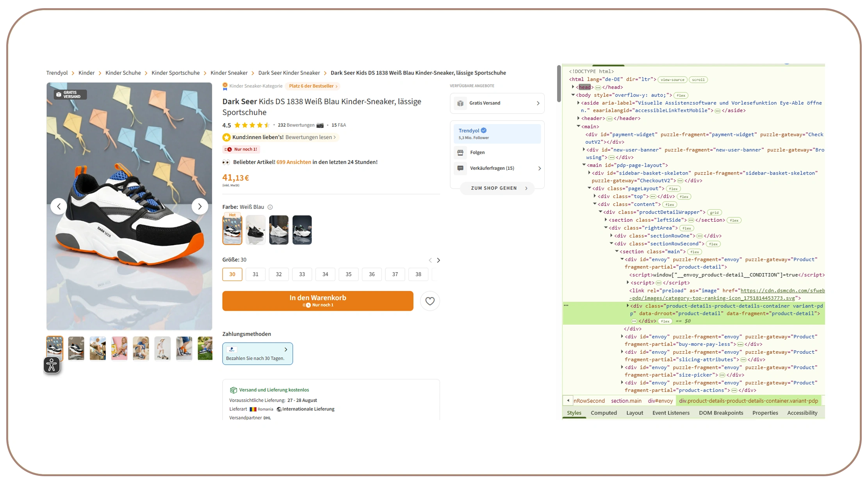The height and width of the screenshot is (484, 868).
Task: Select size 33
Action: (302, 274)
